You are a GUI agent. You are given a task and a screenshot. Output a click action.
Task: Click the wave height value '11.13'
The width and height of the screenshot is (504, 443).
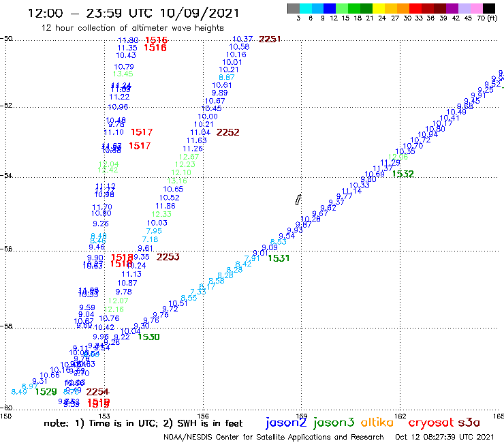131,274
